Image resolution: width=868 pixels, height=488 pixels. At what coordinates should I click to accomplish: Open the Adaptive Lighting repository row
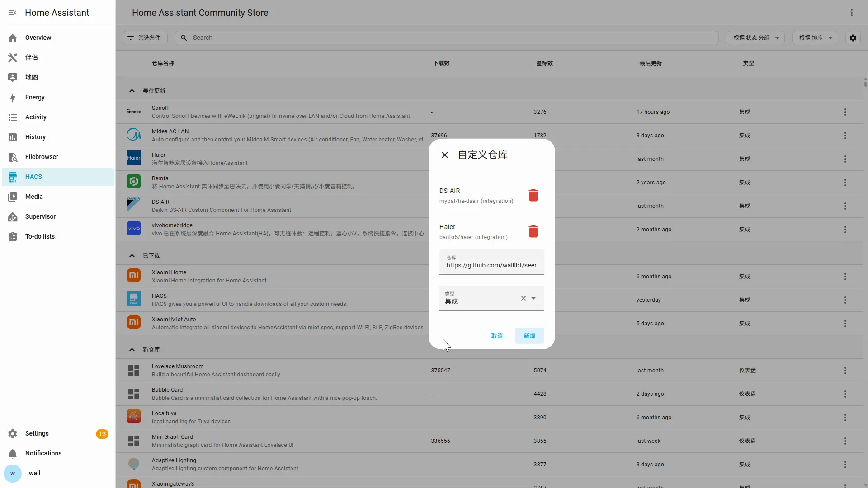[x=490, y=465]
